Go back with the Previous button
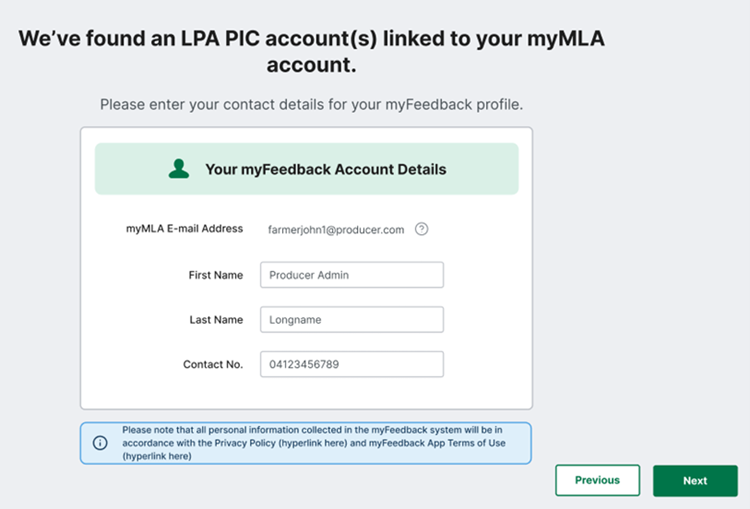This screenshot has height=509, width=750. pyautogui.click(x=597, y=480)
